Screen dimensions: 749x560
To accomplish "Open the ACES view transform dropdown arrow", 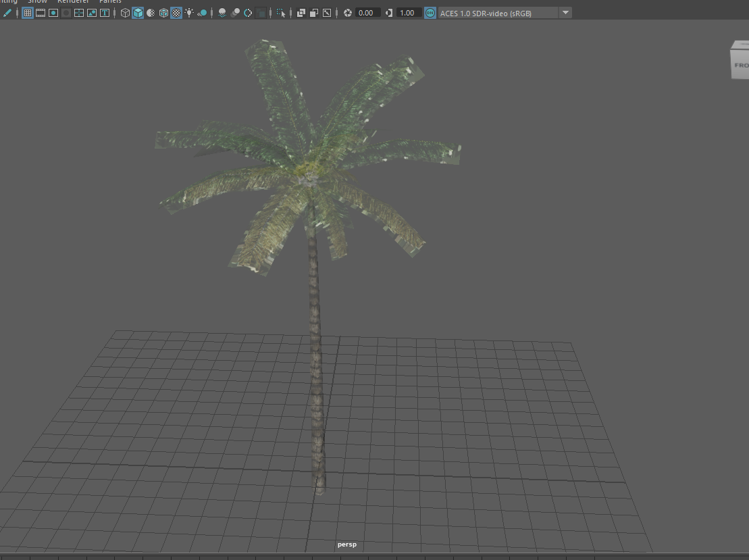I will click(x=565, y=13).
